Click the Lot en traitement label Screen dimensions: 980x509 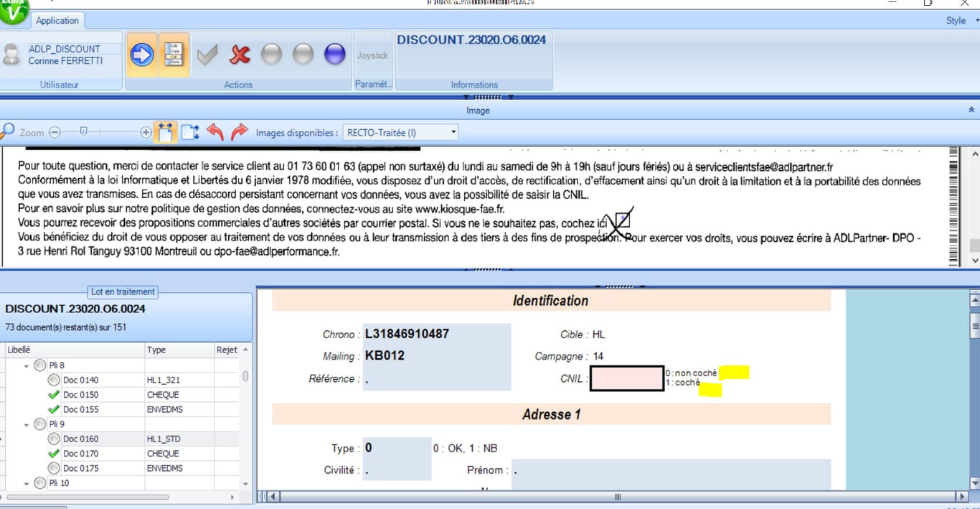pyautogui.click(x=123, y=291)
